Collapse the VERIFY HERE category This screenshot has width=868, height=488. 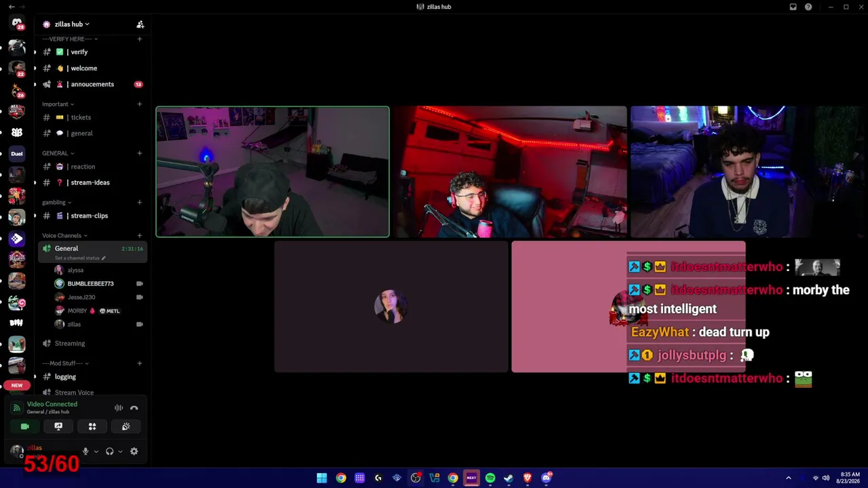(x=69, y=39)
